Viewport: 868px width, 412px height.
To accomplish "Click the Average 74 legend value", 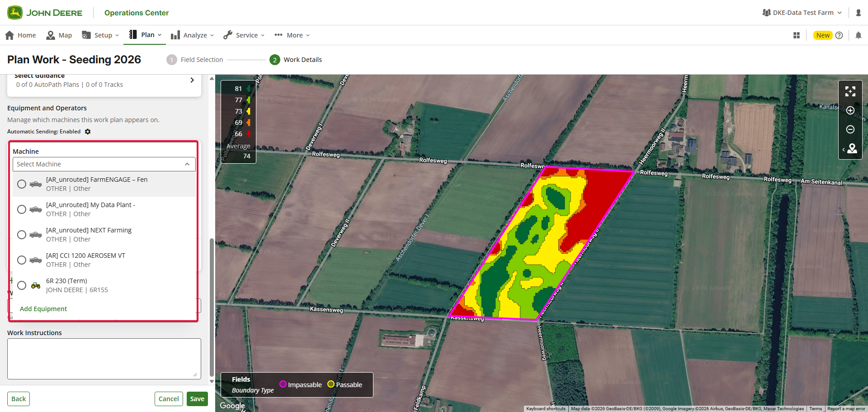I will coord(246,156).
